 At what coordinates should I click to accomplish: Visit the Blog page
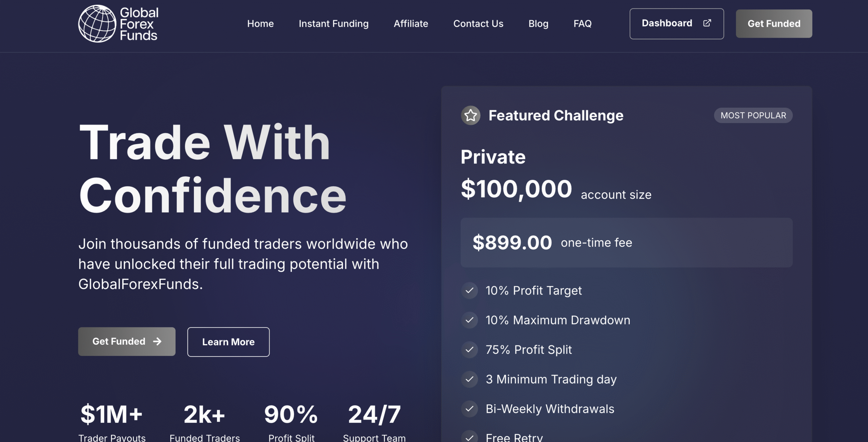pyautogui.click(x=538, y=24)
